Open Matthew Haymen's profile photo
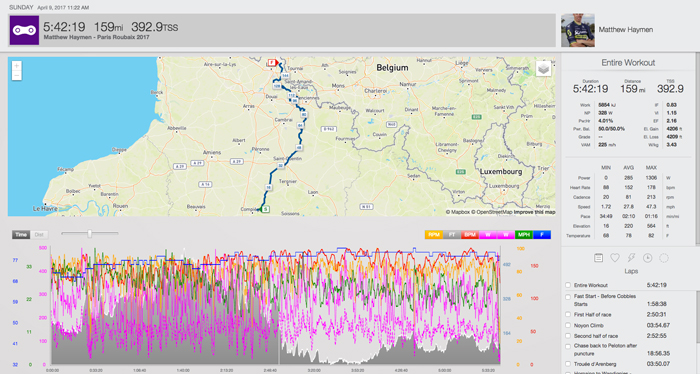Viewport: 700px width, 374px height. (x=578, y=30)
